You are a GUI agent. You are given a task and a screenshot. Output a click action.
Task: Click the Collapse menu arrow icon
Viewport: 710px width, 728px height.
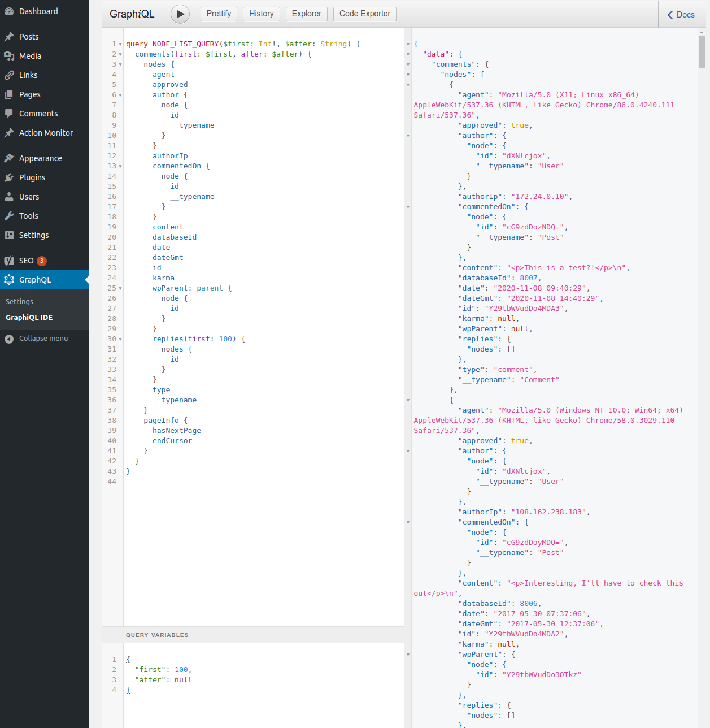(9, 339)
